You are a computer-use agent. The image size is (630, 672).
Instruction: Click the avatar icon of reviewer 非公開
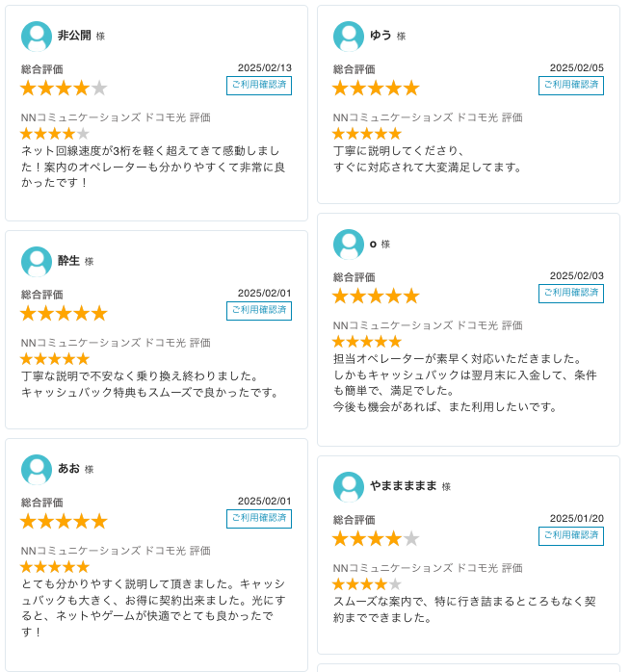[x=37, y=37]
